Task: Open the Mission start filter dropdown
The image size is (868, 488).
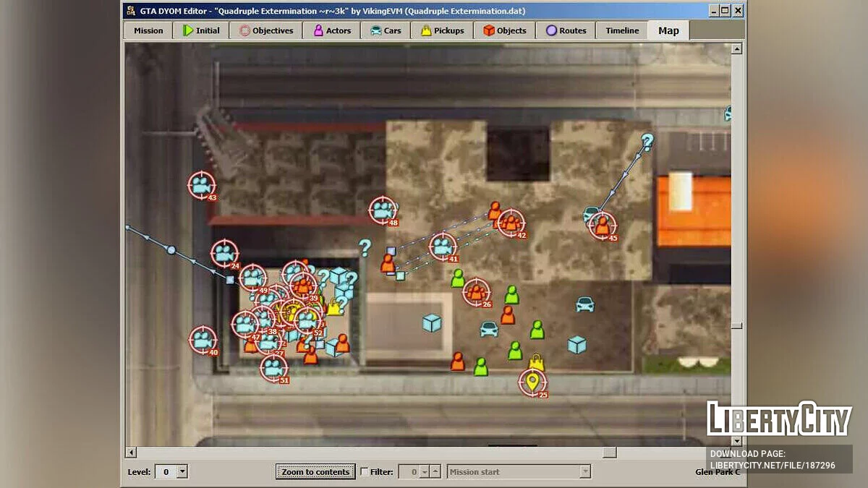Action: [x=584, y=471]
